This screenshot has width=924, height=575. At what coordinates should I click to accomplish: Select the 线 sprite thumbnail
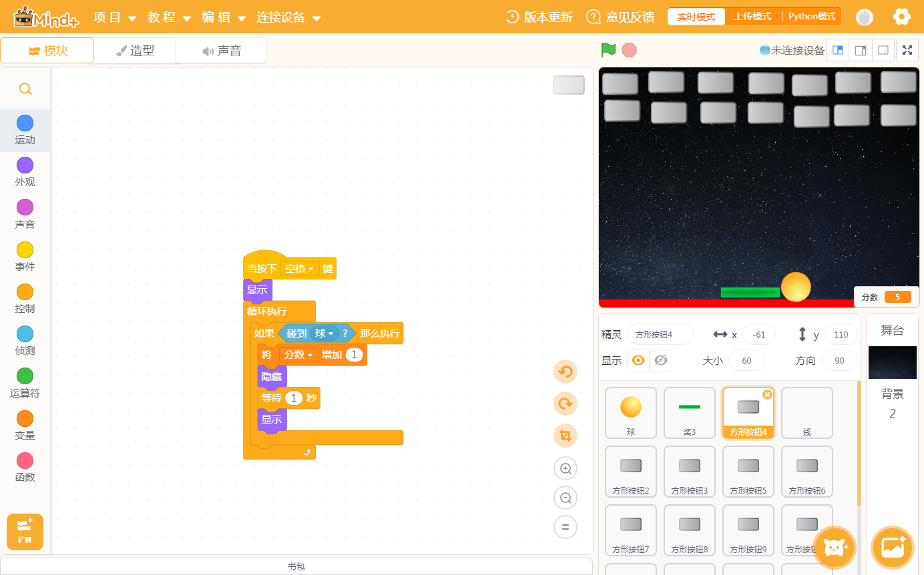click(x=807, y=413)
